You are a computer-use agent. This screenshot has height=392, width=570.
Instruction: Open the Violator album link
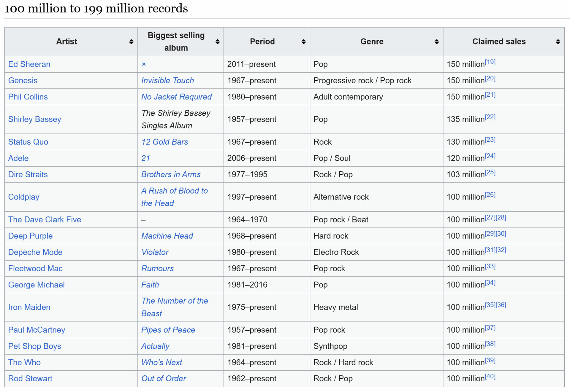[x=155, y=252]
